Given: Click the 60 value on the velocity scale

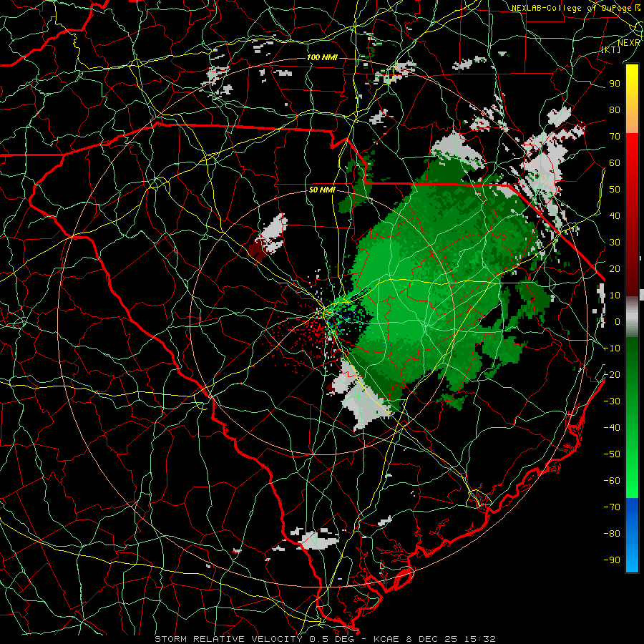Looking at the screenshot, I should [x=615, y=163].
